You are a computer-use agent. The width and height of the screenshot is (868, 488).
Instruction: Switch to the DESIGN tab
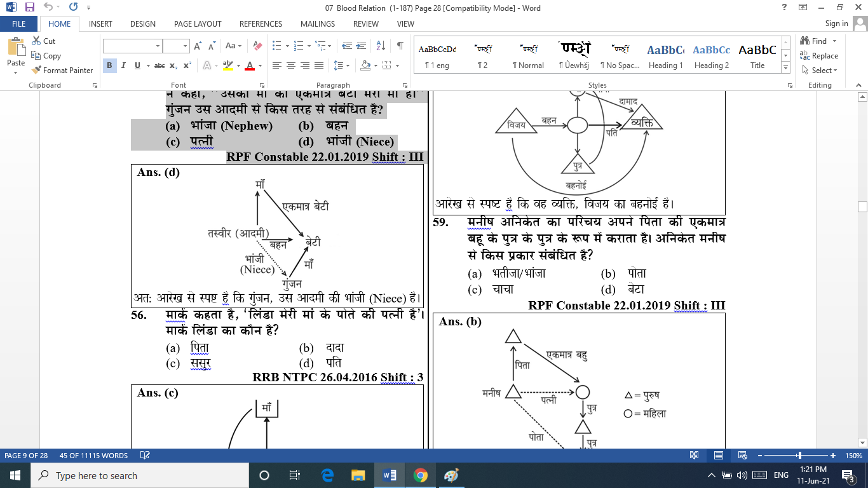[143, 24]
